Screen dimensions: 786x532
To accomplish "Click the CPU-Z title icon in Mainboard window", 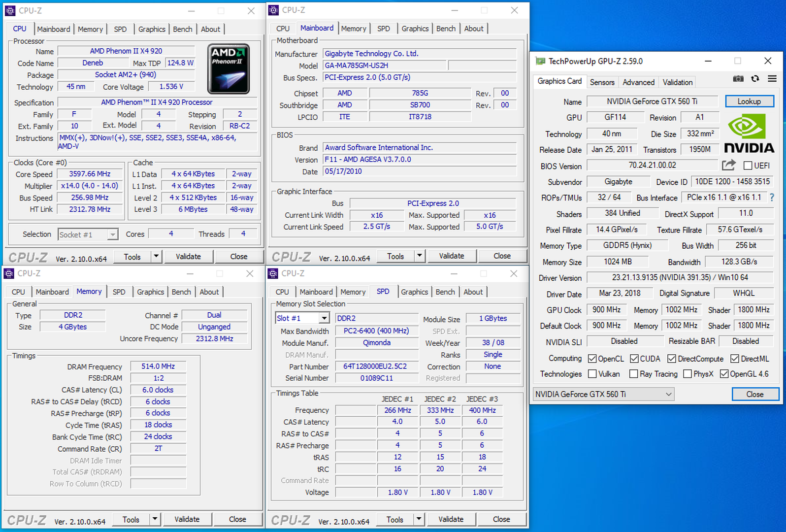I will 274,10.
